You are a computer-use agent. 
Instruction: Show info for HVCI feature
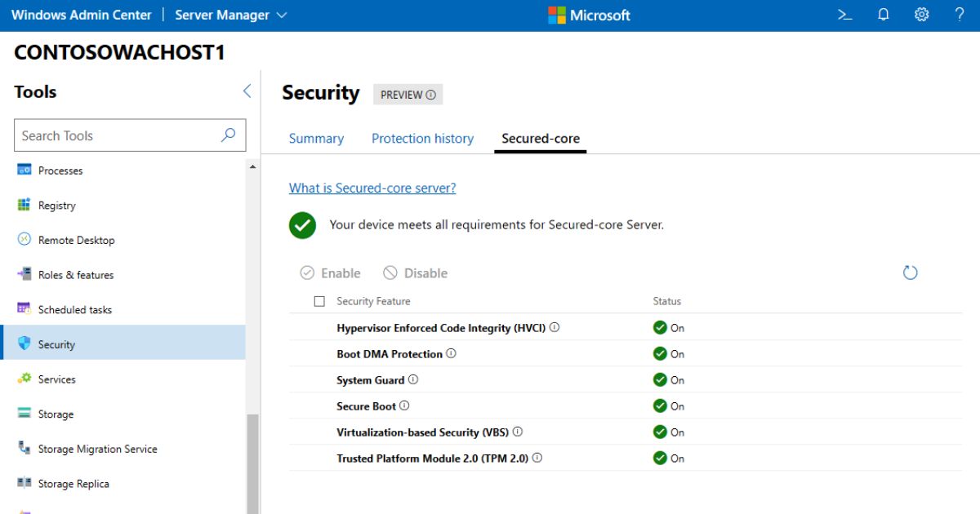coord(555,327)
